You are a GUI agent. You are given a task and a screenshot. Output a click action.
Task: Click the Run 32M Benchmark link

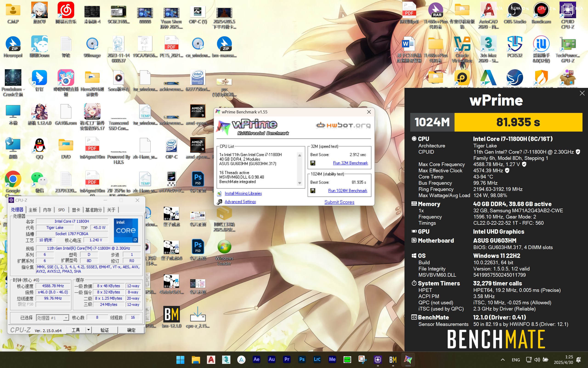point(350,163)
